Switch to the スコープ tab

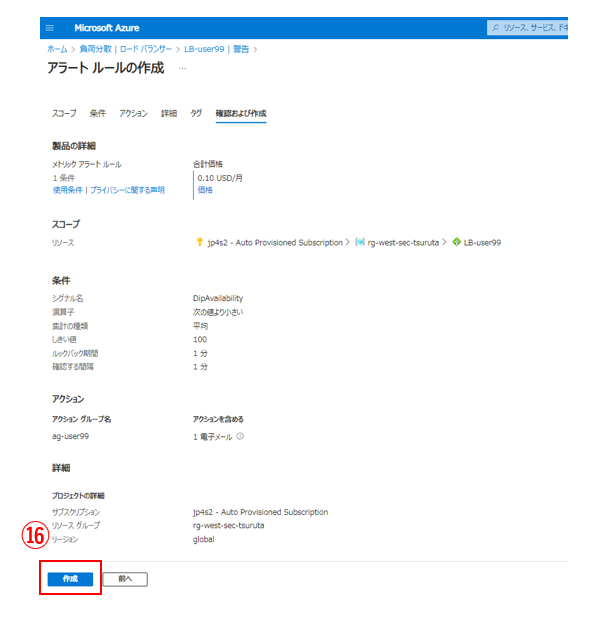[x=64, y=113]
